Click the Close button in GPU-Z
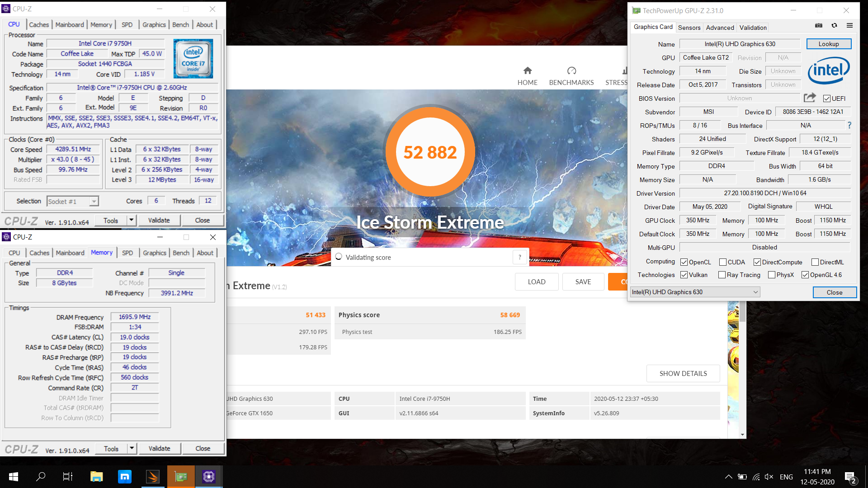Screen dimensions: 868x488 coord(835,292)
